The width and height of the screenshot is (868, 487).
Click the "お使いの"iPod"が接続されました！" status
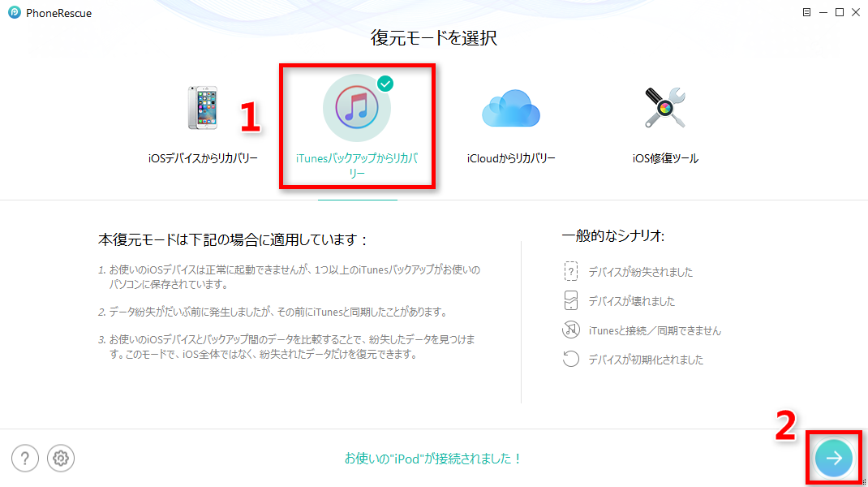tap(433, 459)
